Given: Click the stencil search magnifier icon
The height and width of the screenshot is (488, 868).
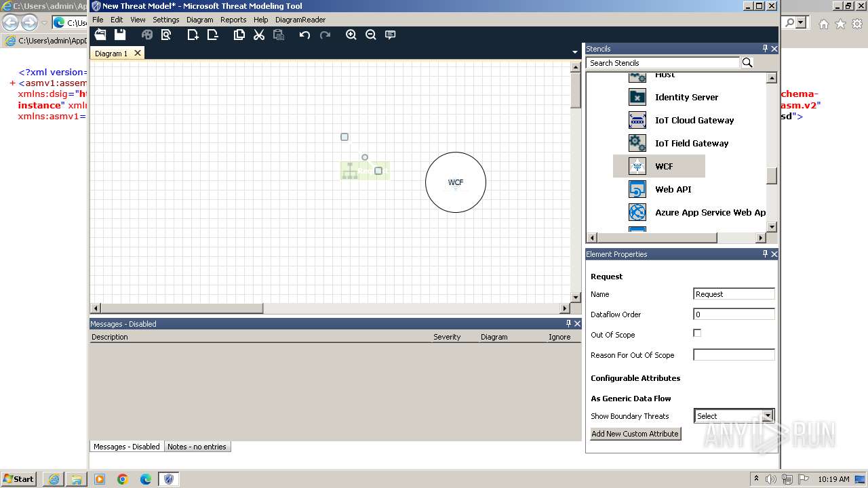Looking at the screenshot, I should point(747,63).
